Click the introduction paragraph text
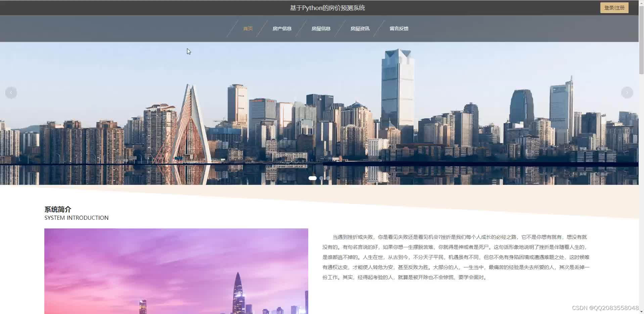The width and height of the screenshot is (644, 314). [455, 257]
